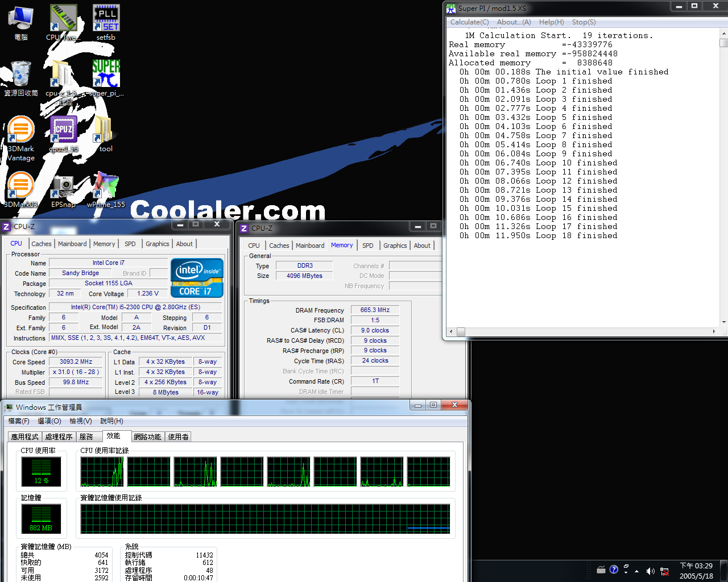Select the Caches tab in left CPU-Z
This screenshot has height=582, width=728.
tap(41, 244)
